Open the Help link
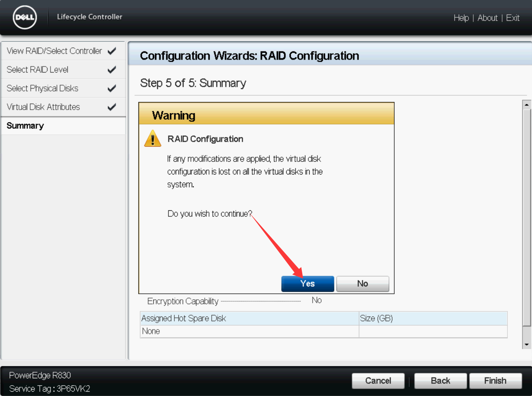 461,18
